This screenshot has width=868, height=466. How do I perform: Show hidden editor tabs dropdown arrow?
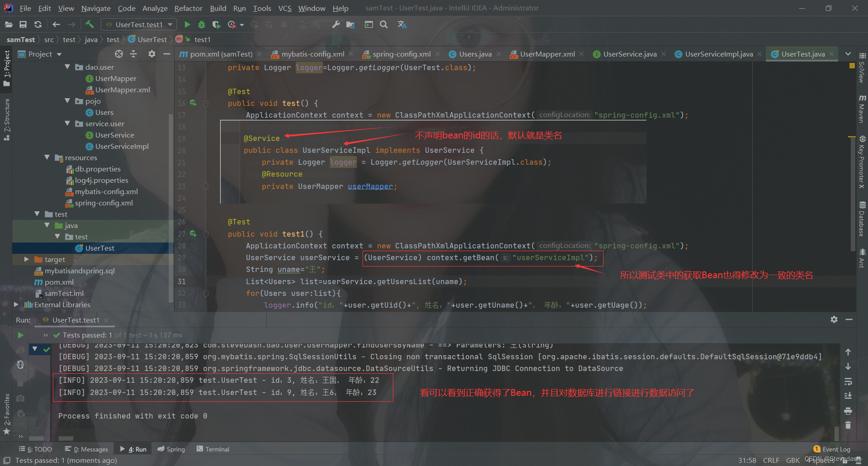coord(848,54)
